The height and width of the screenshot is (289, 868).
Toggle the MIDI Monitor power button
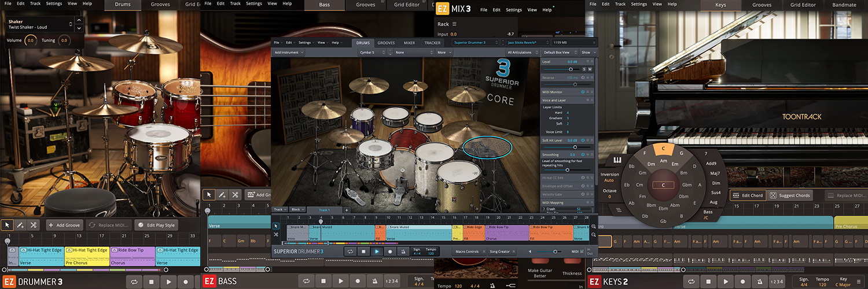[583, 92]
